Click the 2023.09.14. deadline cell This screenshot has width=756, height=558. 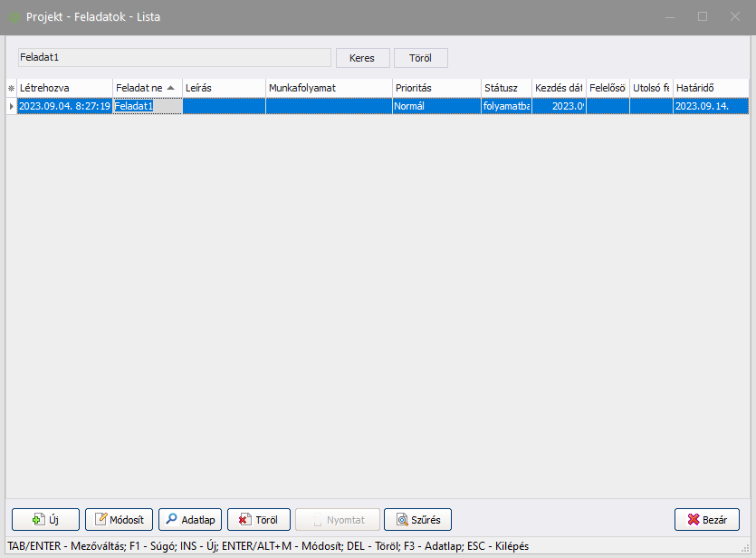(x=709, y=106)
